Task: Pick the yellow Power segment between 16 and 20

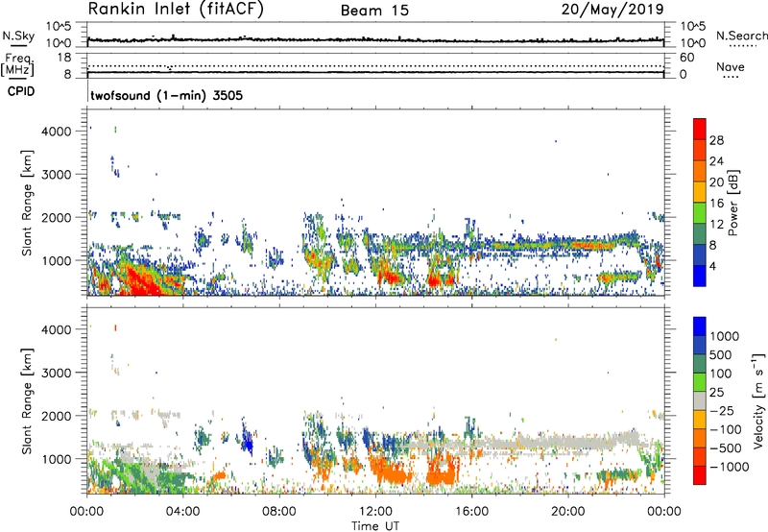Action: (700, 191)
